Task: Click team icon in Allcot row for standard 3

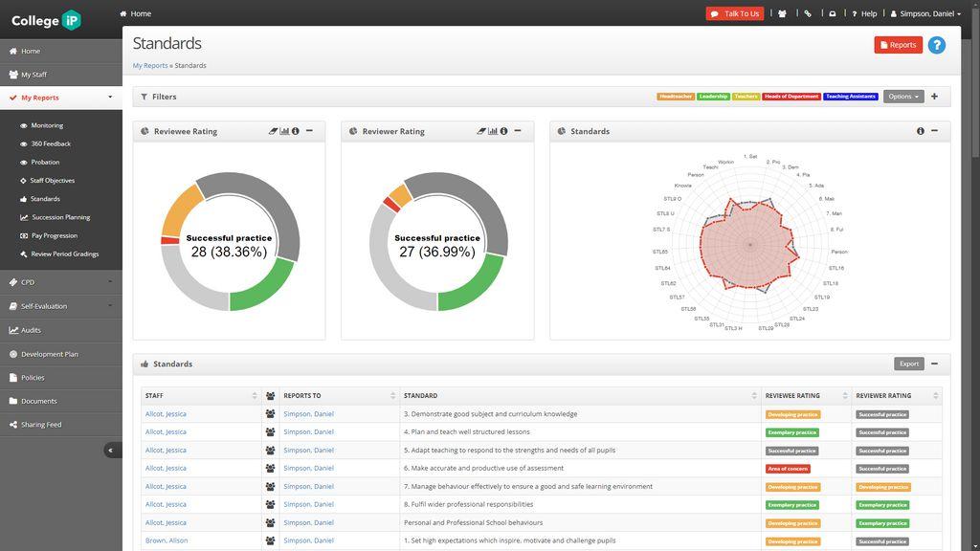Action: point(270,413)
